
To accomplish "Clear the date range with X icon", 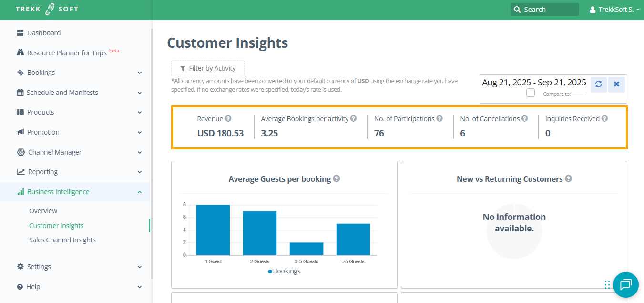I will [616, 84].
